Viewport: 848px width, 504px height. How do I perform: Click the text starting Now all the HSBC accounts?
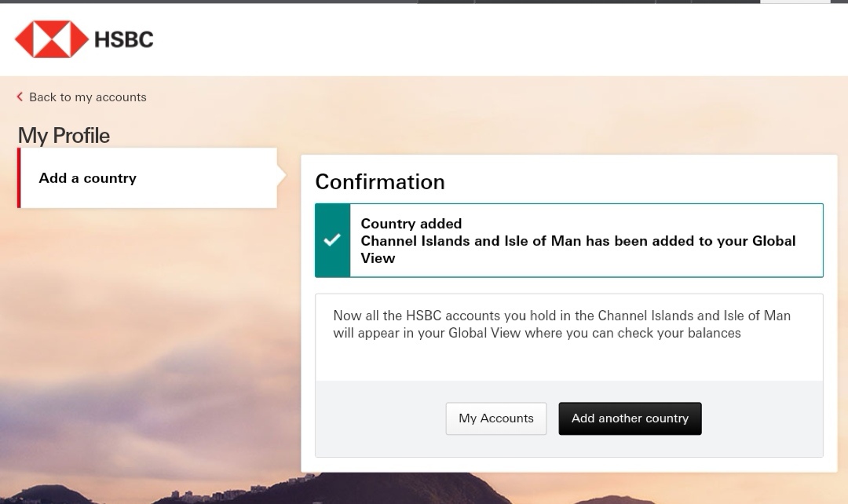pyautogui.click(x=561, y=316)
